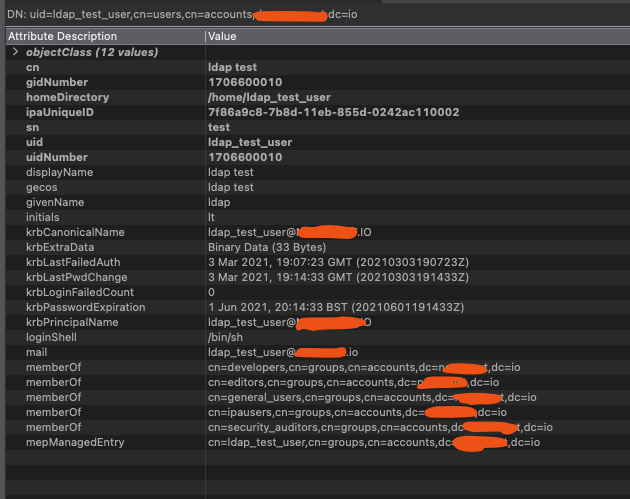This screenshot has width=630, height=499.
Task: Click the memberOf value cn=editors
Action: 354,382
